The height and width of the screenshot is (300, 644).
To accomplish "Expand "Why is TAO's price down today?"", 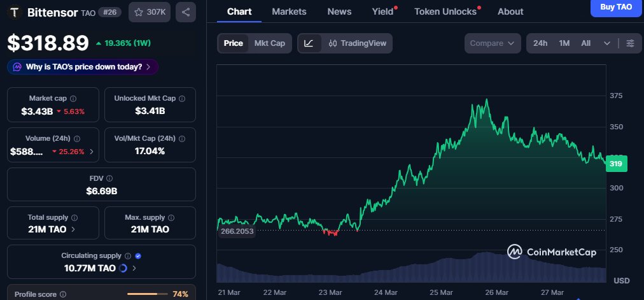I will (x=83, y=67).
